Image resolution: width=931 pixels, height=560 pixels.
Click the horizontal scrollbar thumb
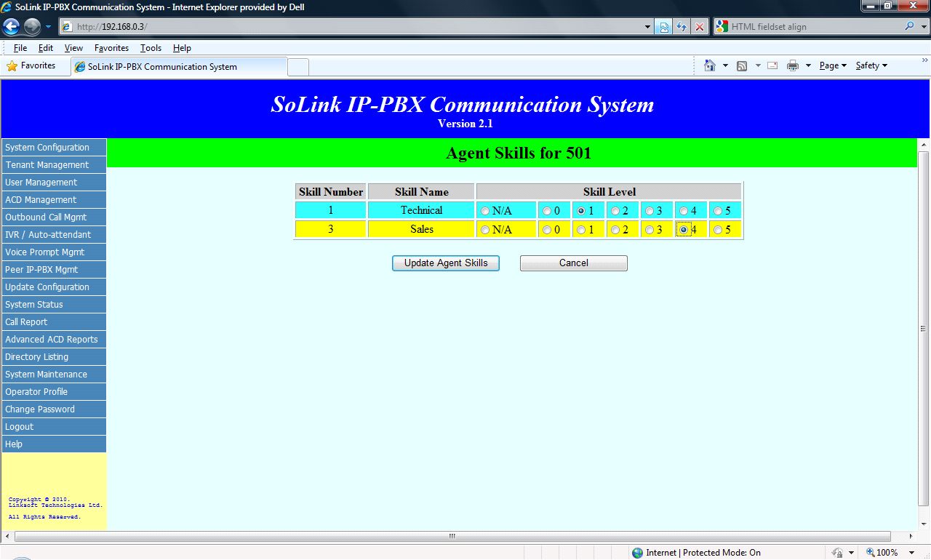[x=451, y=536]
